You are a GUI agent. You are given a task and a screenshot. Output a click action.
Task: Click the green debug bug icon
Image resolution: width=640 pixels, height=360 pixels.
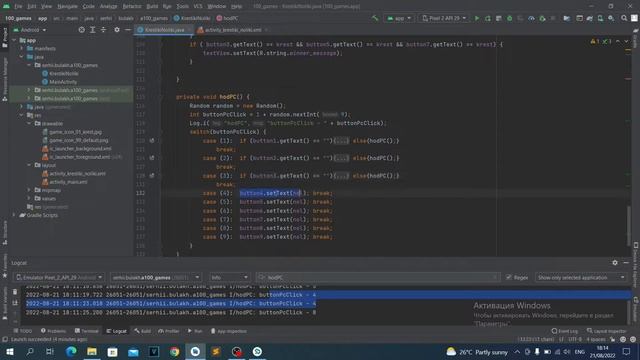509,18
